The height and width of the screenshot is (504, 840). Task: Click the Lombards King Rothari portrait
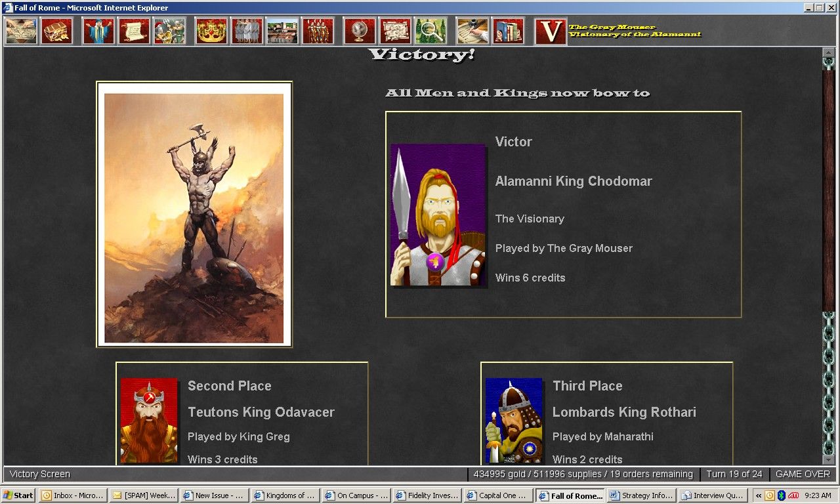click(x=514, y=420)
